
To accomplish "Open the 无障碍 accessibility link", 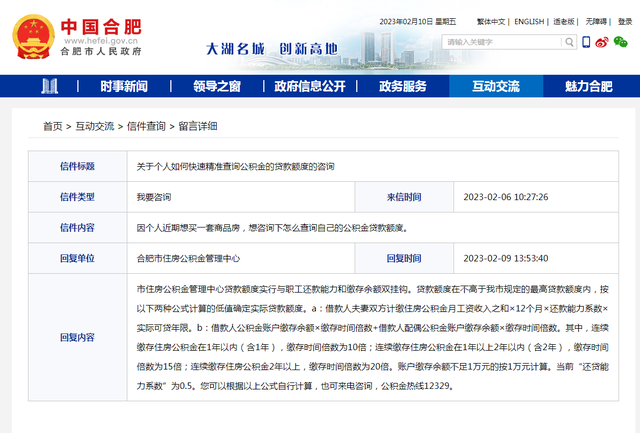I will click(596, 22).
